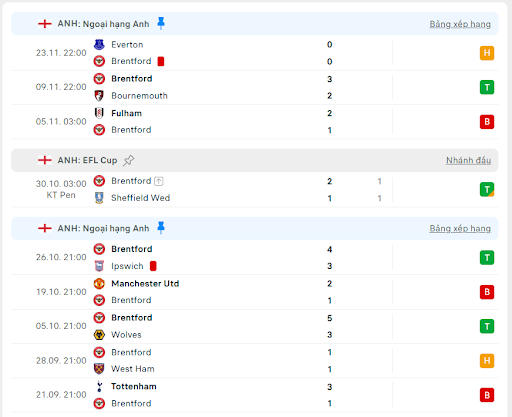Click the Ipswich team crest
Screen dimensions: 512x417
[99, 266]
